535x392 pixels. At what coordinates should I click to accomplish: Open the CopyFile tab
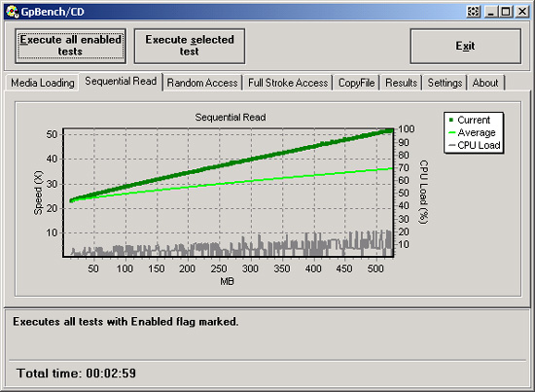tap(357, 83)
